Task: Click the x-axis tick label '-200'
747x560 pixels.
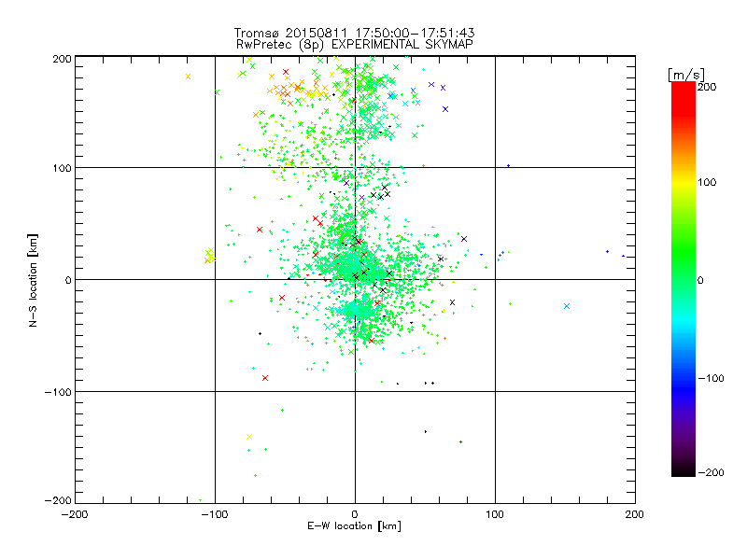Action: (x=75, y=514)
